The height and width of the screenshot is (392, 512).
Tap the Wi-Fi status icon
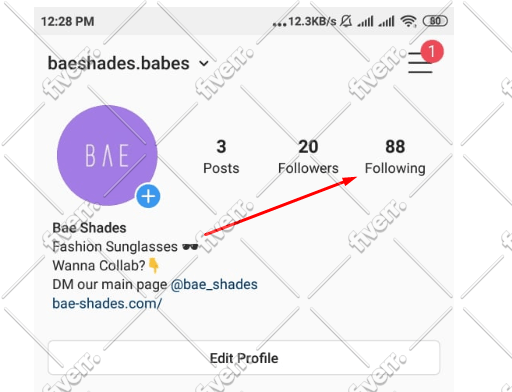(x=408, y=21)
